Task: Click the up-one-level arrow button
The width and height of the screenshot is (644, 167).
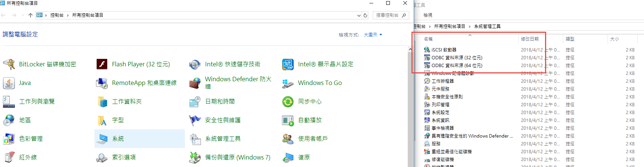Action: [x=31, y=15]
